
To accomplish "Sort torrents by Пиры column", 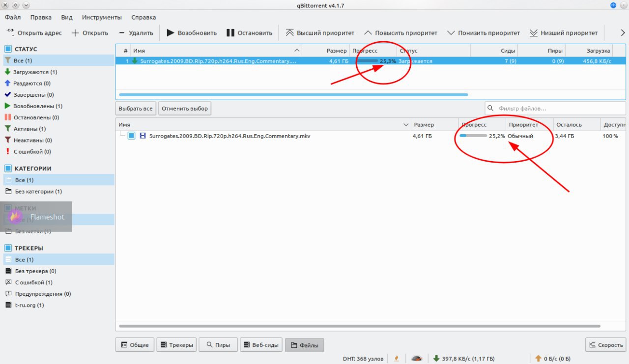I will click(541, 51).
